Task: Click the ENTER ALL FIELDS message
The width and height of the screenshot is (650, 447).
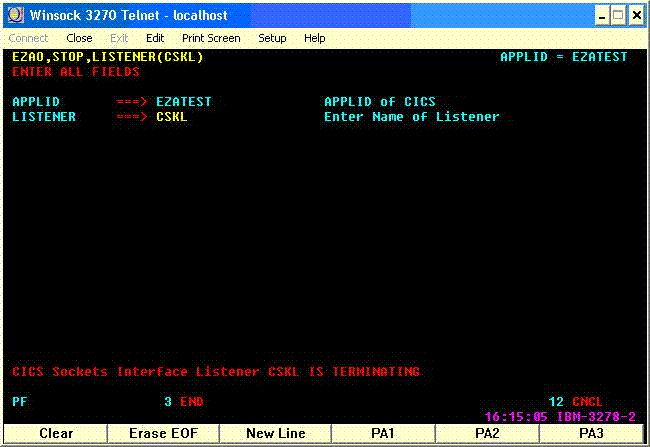Action: coord(76,72)
